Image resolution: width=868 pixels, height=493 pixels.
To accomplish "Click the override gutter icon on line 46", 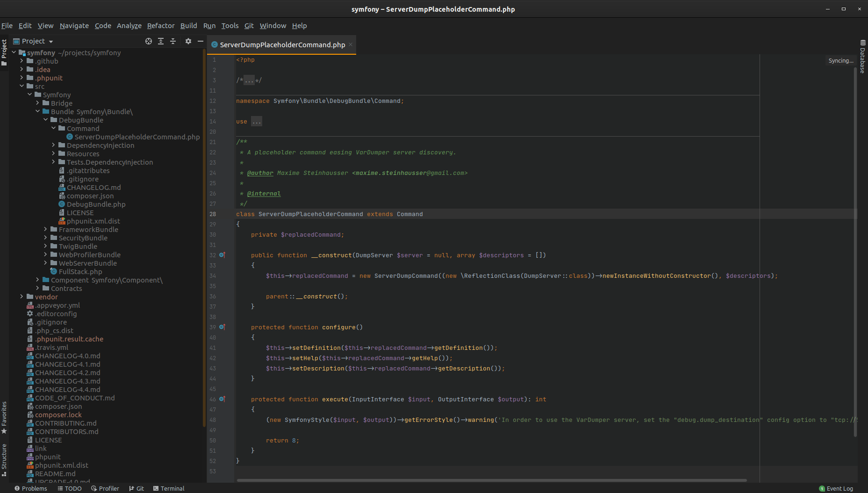I will click(222, 399).
